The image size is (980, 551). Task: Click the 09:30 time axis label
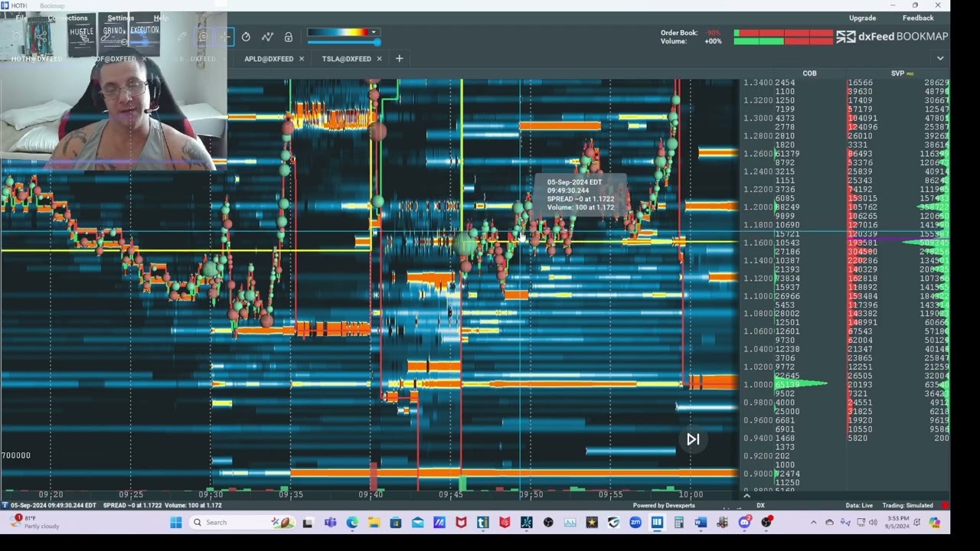click(211, 495)
